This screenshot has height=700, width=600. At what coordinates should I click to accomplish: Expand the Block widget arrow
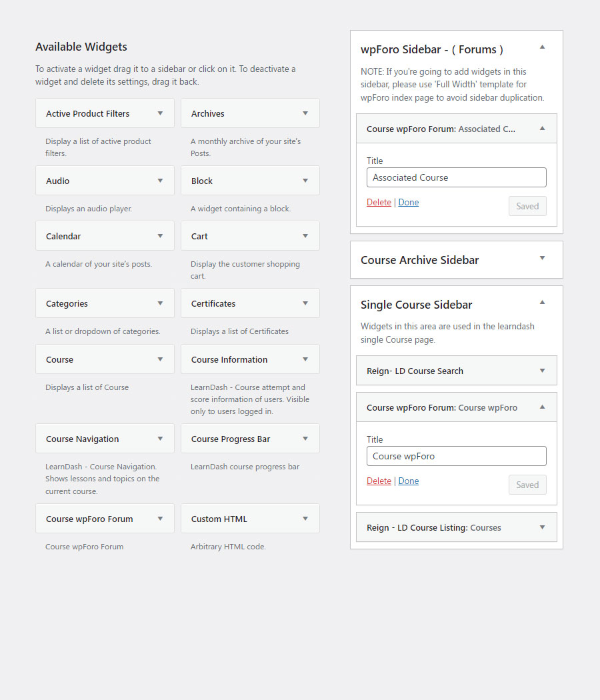(305, 181)
